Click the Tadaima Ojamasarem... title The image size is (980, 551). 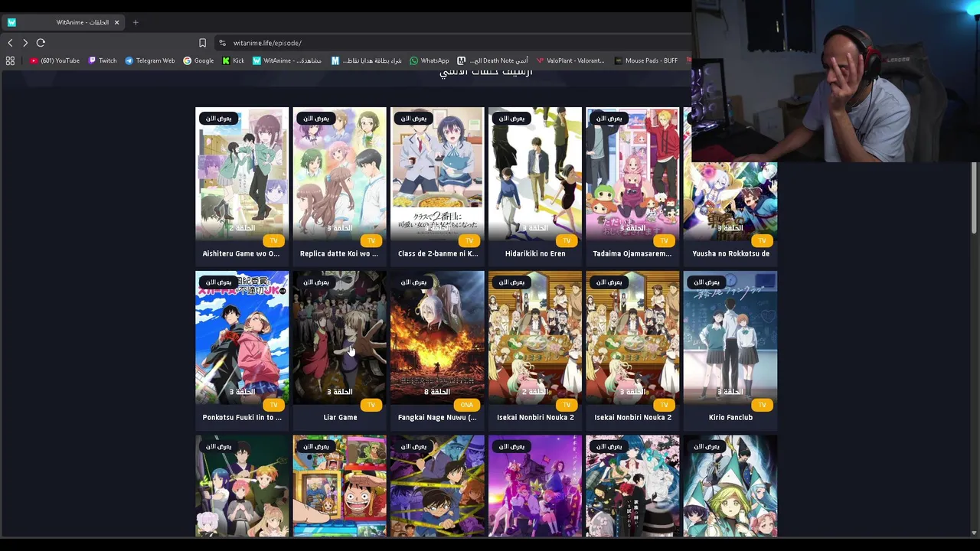tap(632, 253)
